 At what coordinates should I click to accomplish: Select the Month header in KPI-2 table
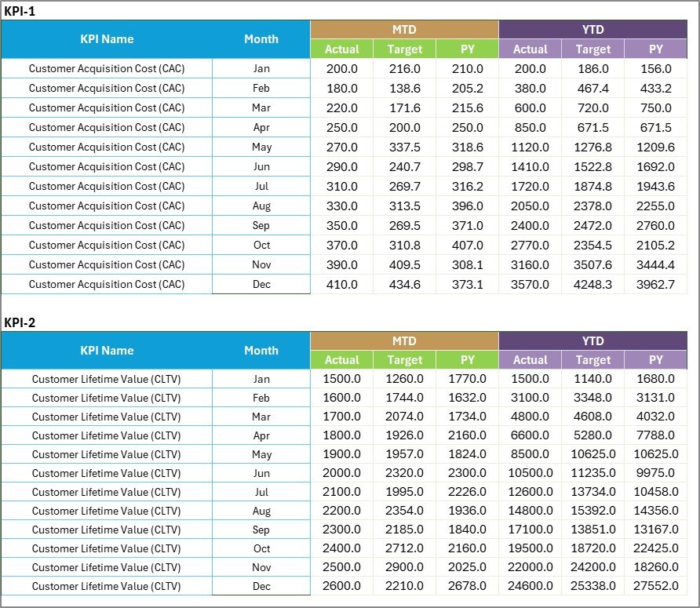pos(261,351)
